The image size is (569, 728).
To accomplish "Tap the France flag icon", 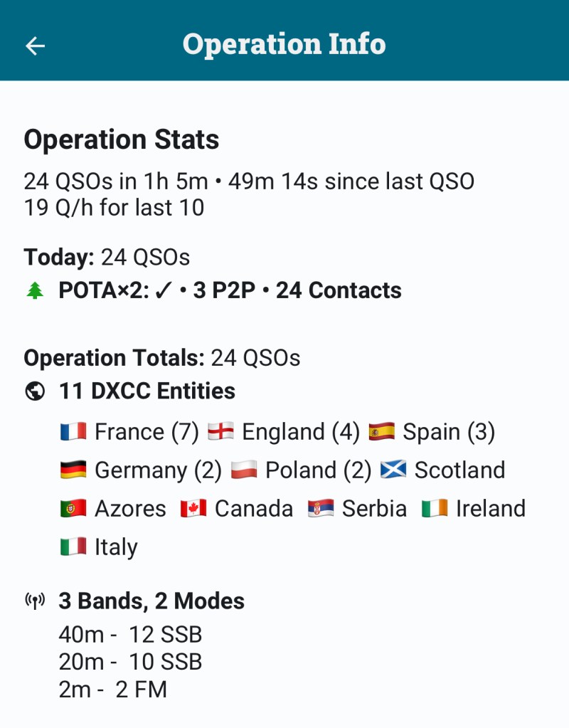I will 73,432.
